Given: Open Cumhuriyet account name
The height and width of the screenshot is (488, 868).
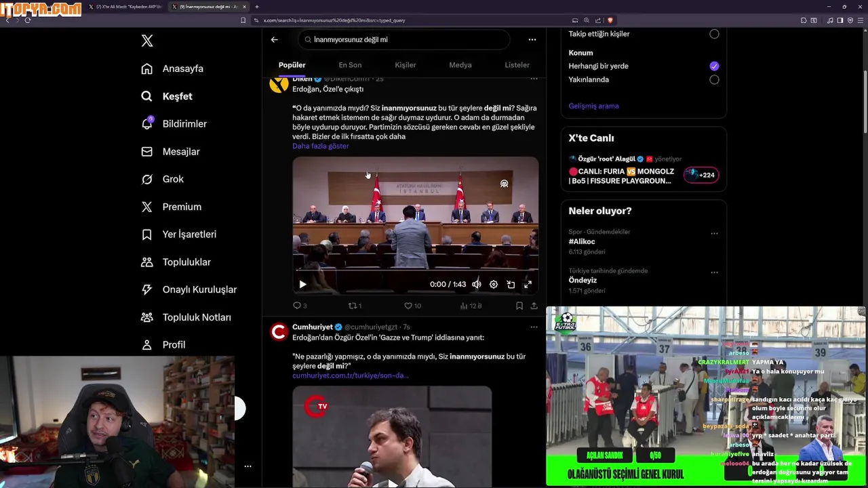Looking at the screenshot, I should 313,327.
